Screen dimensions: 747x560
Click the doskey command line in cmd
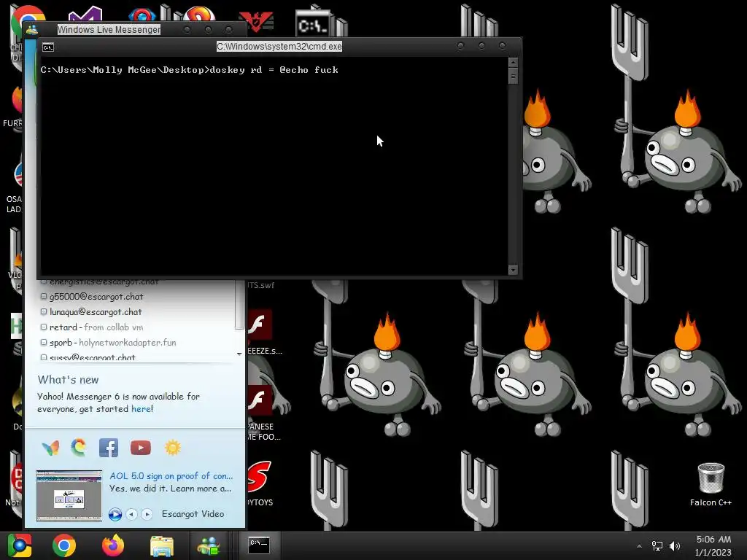189,70
